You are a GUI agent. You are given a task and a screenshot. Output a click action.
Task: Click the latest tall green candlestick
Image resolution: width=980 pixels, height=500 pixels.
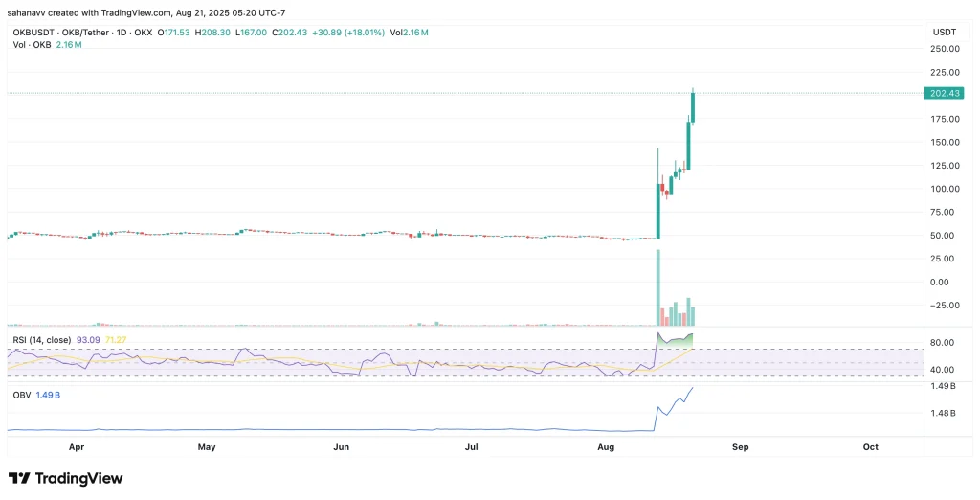click(693, 107)
